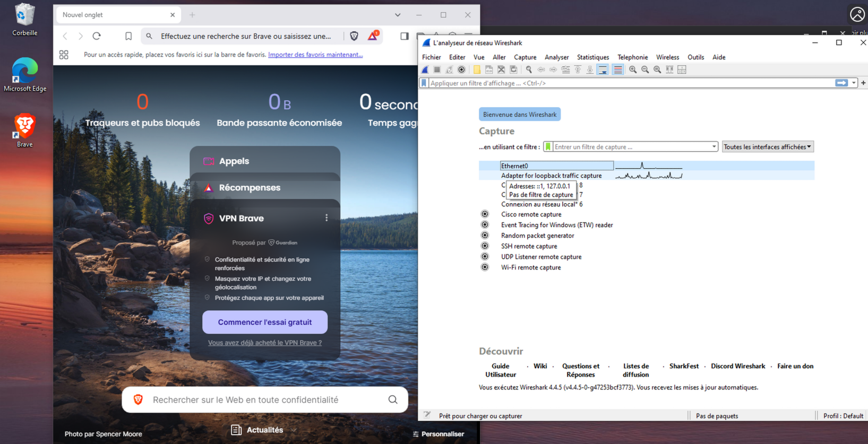Open the Statistiques menu
868x444 pixels.
(593, 57)
